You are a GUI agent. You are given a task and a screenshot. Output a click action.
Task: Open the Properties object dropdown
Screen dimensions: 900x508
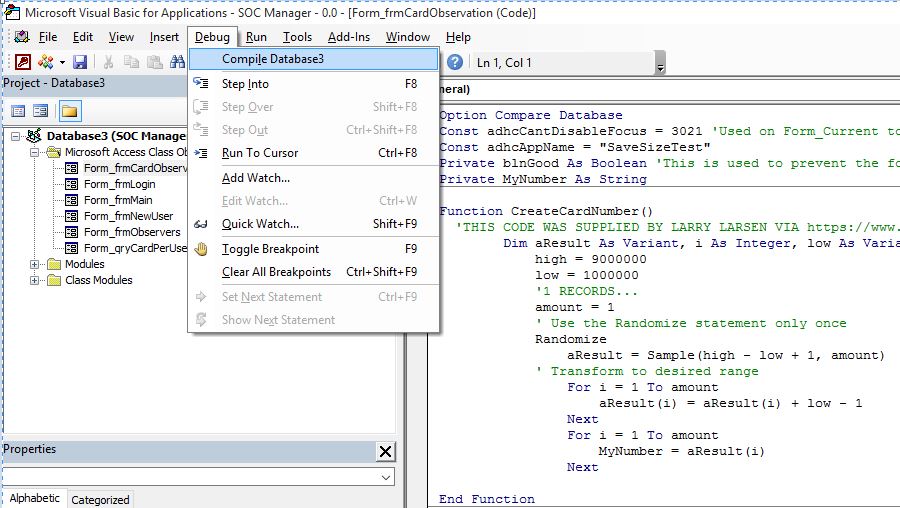386,477
